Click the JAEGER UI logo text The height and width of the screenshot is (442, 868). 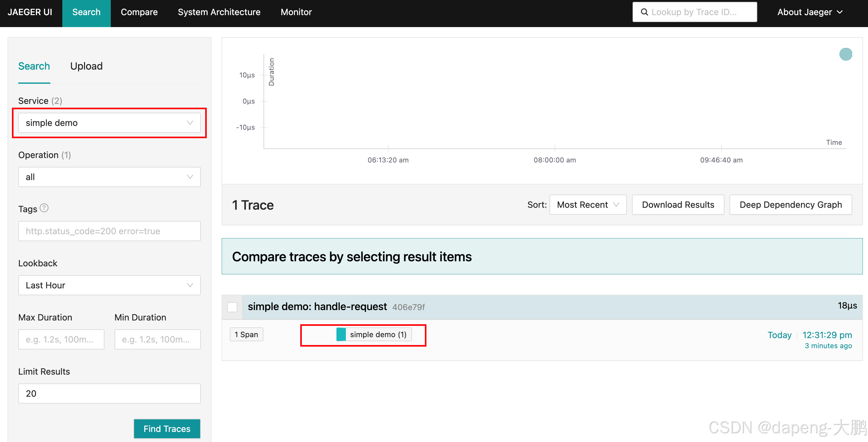(30, 12)
